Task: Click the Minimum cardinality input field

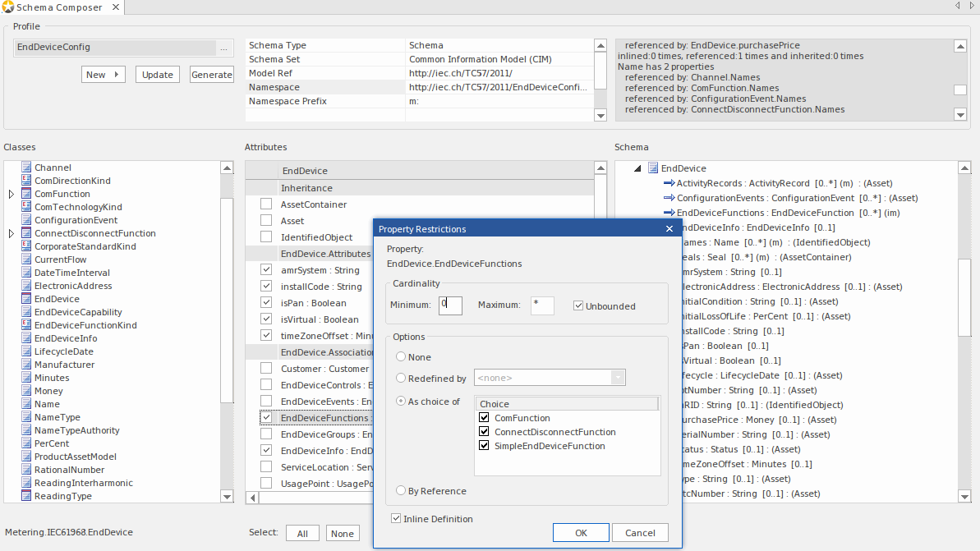Action: pos(450,305)
